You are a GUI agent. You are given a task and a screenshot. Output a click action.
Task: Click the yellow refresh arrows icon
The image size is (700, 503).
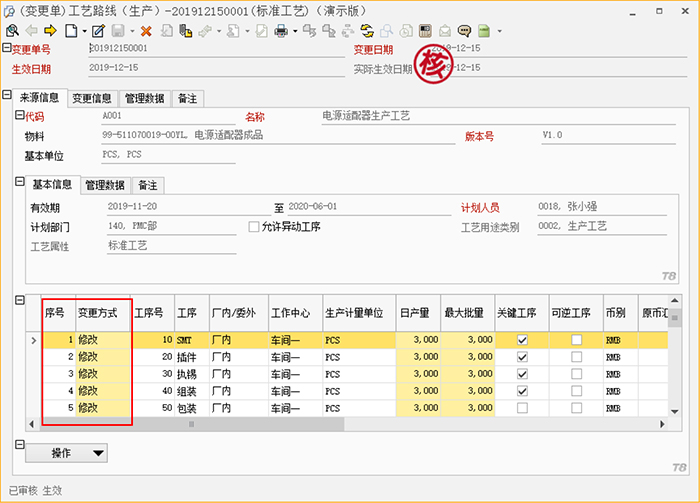pos(368,31)
